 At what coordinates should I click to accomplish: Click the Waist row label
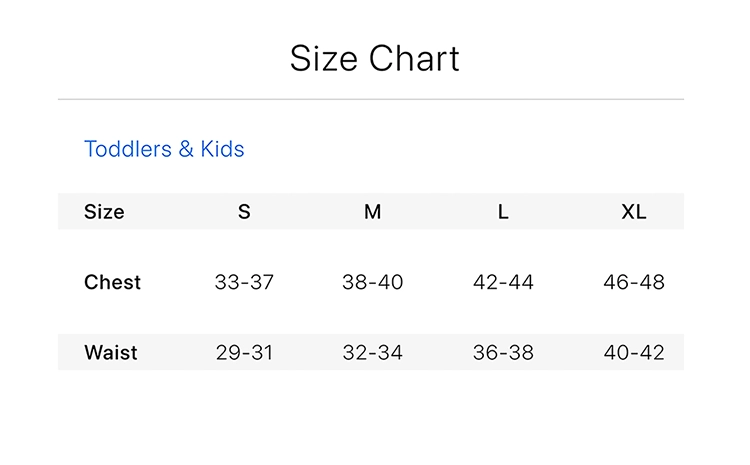pos(111,353)
